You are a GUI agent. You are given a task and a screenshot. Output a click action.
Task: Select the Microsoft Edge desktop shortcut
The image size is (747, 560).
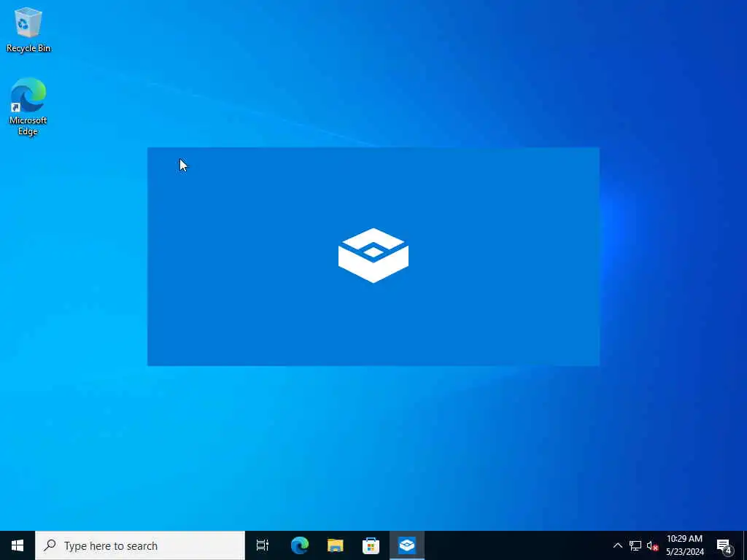(x=28, y=106)
